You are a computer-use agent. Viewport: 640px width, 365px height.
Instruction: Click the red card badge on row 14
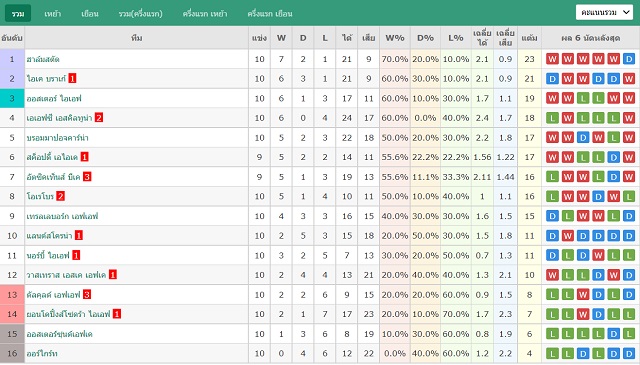coord(117,314)
